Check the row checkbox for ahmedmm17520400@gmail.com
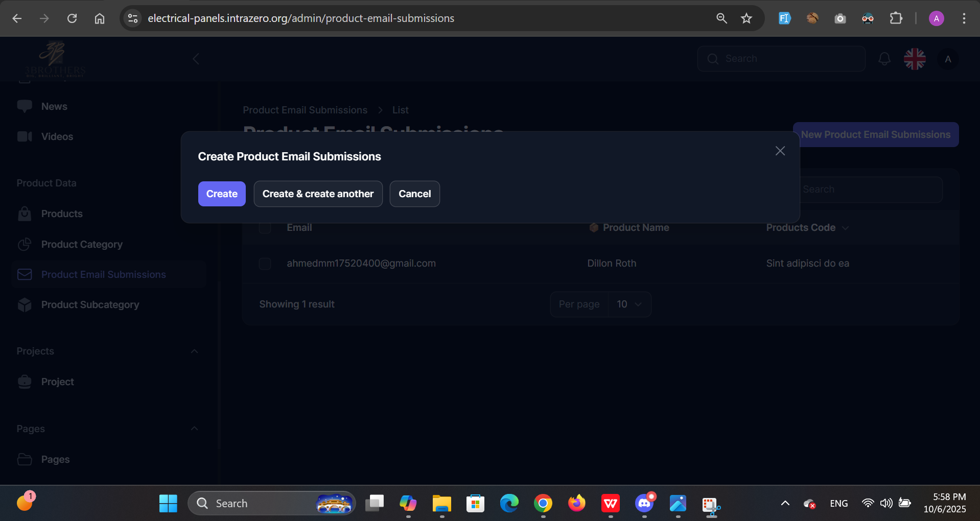The width and height of the screenshot is (980, 521). [x=265, y=264]
